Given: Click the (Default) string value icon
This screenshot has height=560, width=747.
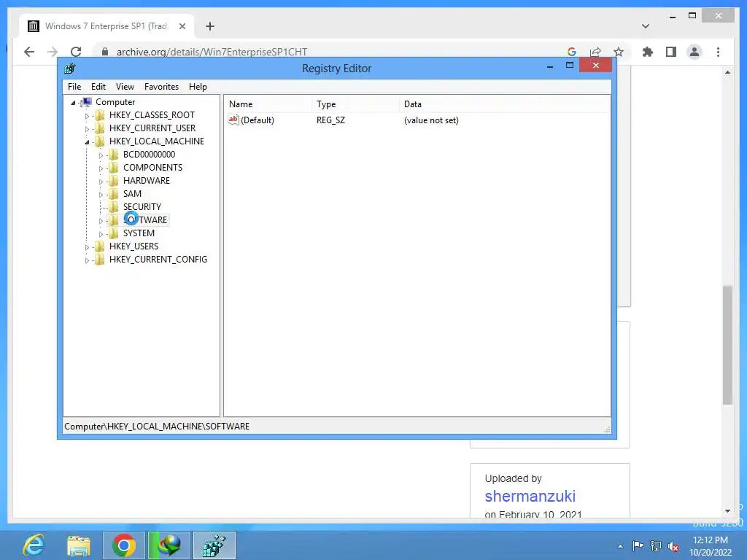Looking at the screenshot, I should pos(233,120).
